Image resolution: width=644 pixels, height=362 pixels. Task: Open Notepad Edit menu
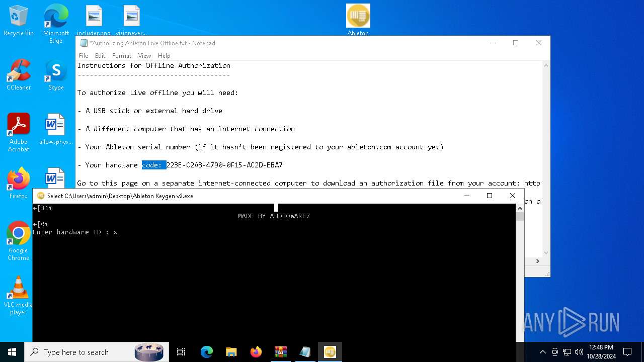(x=100, y=56)
